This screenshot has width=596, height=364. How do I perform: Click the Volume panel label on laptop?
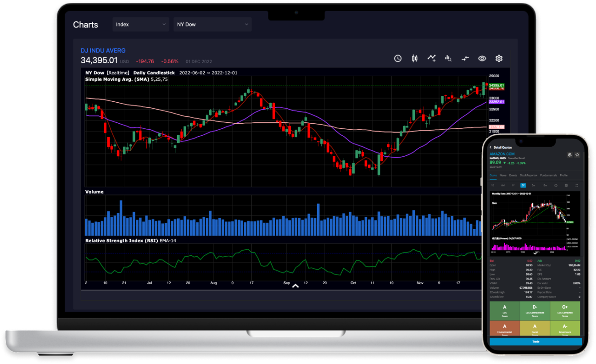point(94,192)
